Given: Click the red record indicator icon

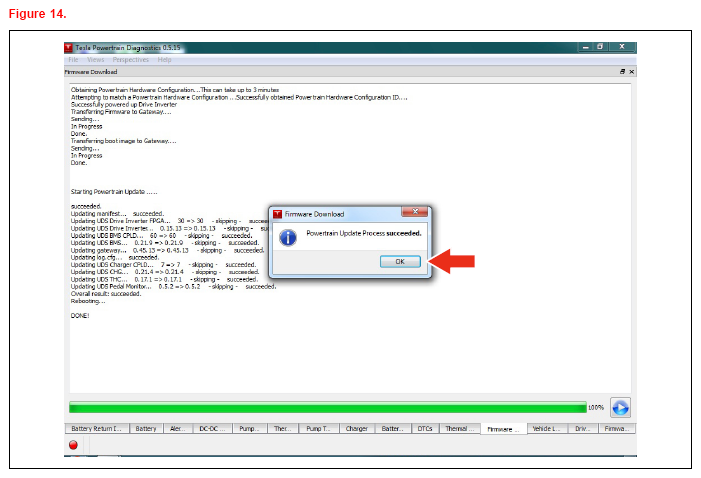Looking at the screenshot, I should point(73,444).
